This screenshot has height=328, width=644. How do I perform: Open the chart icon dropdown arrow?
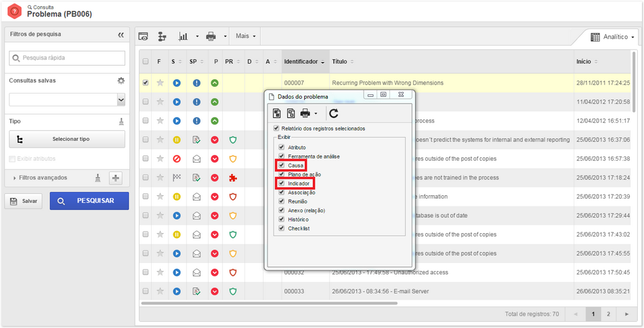pos(197,37)
